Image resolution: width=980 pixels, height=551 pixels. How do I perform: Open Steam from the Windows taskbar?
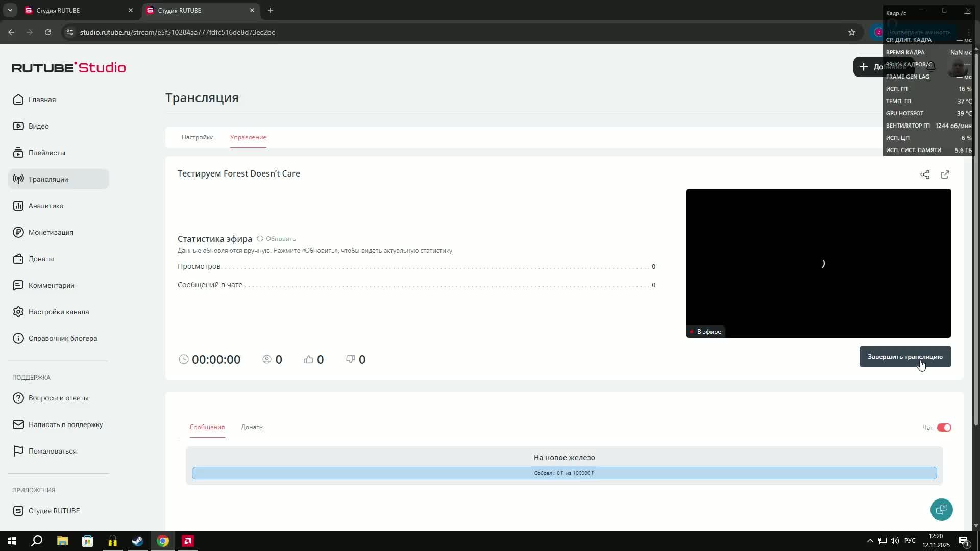pyautogui.click(x=137, y=541)
